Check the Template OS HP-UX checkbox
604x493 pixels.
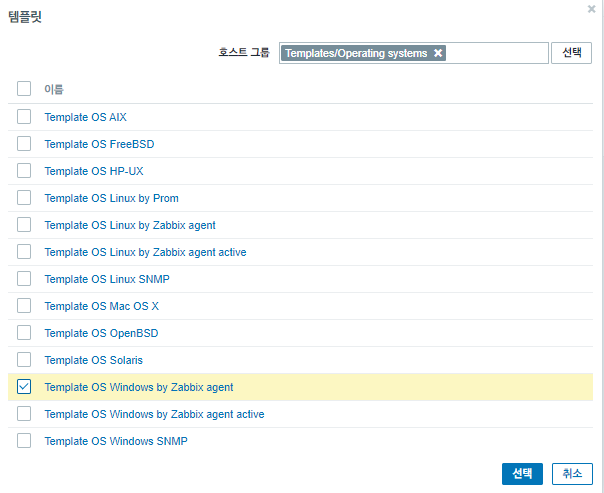[24, 171]
